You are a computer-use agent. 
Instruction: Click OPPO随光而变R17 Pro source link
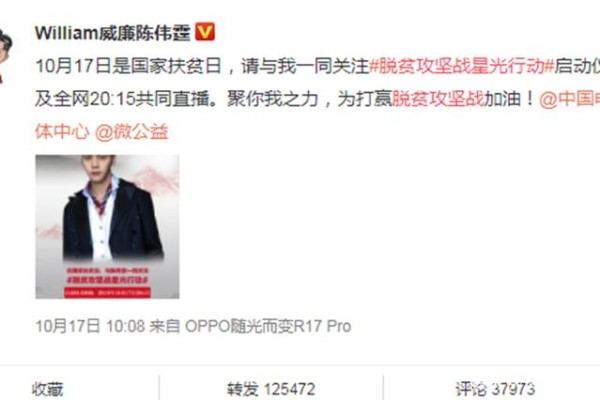(x=268, y=327)
